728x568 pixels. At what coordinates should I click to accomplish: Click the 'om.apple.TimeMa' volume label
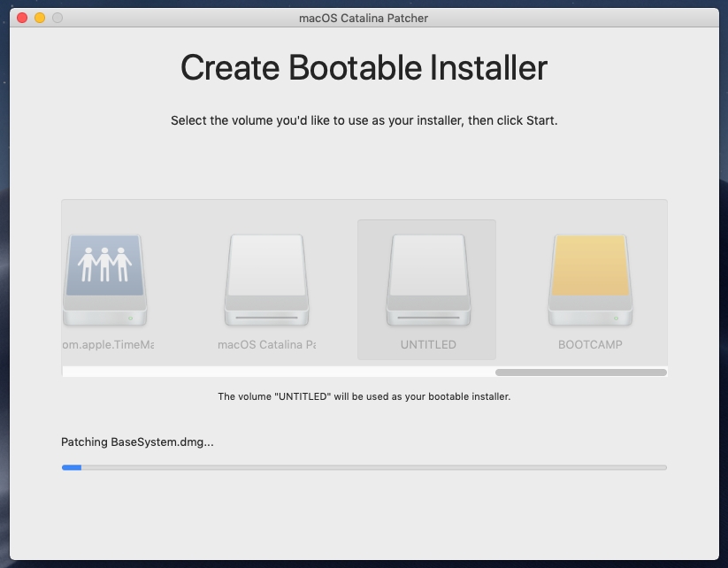(108, 345)
